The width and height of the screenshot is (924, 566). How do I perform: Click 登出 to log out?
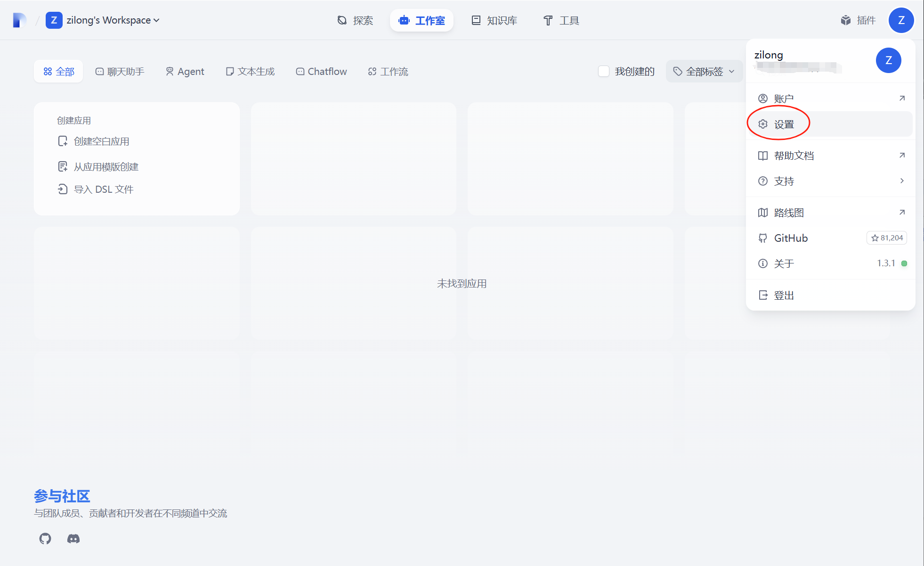(x=784, y=295)
